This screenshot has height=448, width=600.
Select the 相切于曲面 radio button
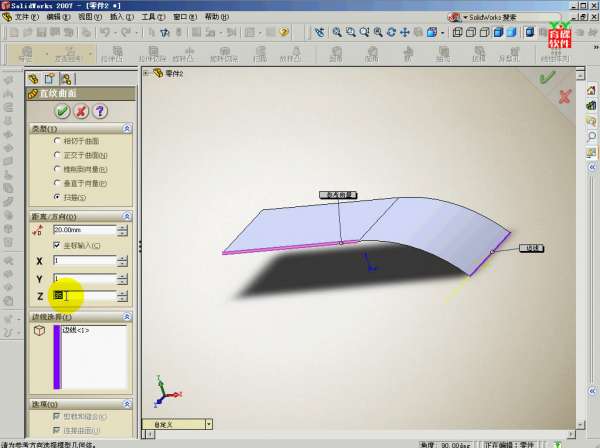point(57,141)
